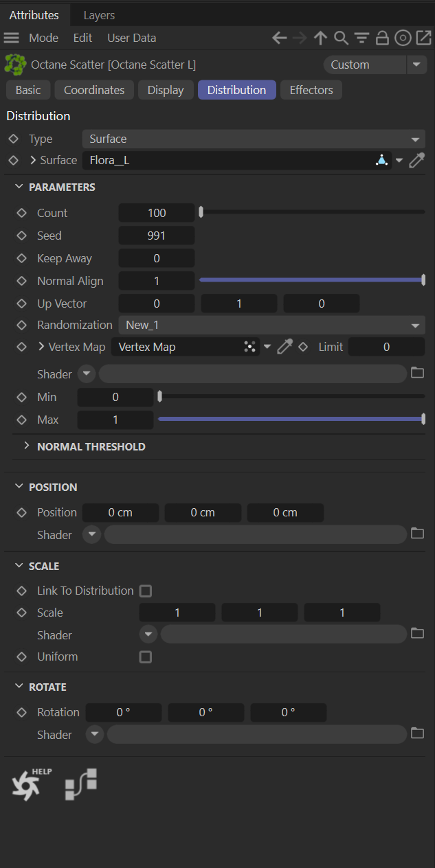Open the User Data menu
Image resolution: width=435 pixels, height=868 pixels.
pyautogui.click(x=131, y=38)
